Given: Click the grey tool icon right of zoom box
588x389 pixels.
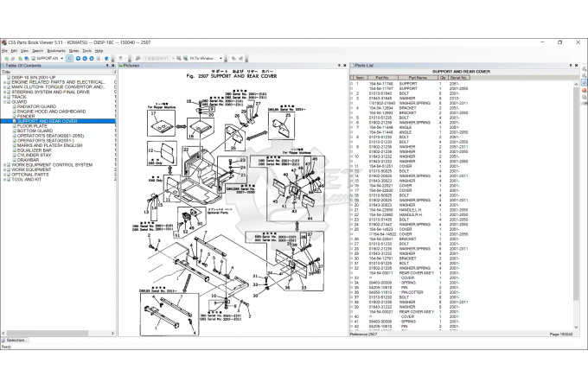Looking at the screenshot, I should (x=234, y=59).
